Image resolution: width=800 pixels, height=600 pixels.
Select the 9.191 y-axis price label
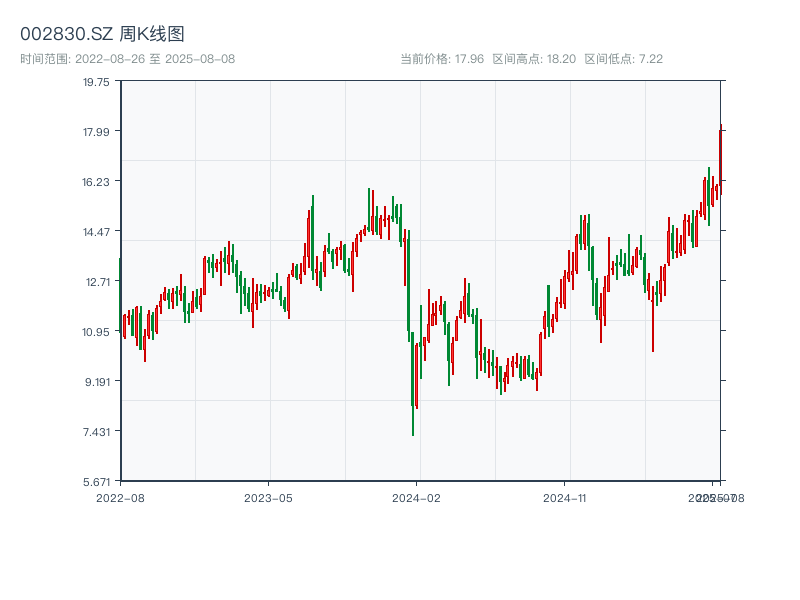pos(96,382)
